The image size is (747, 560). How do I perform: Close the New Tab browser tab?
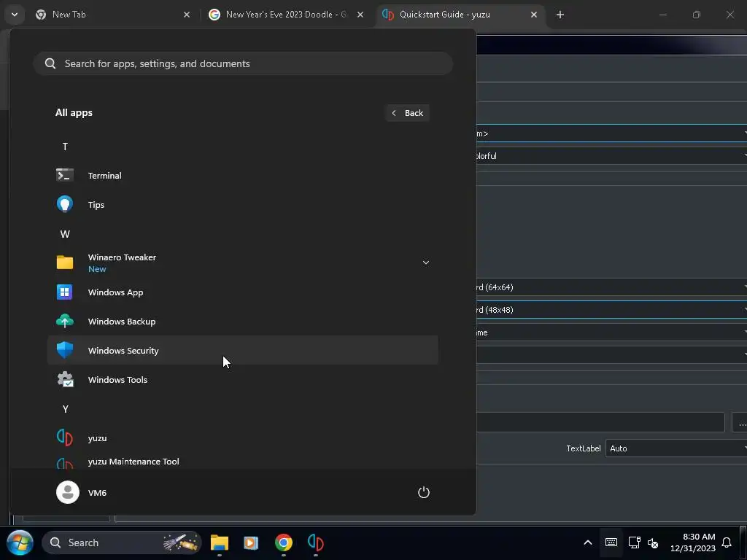[x=187, y=15]
